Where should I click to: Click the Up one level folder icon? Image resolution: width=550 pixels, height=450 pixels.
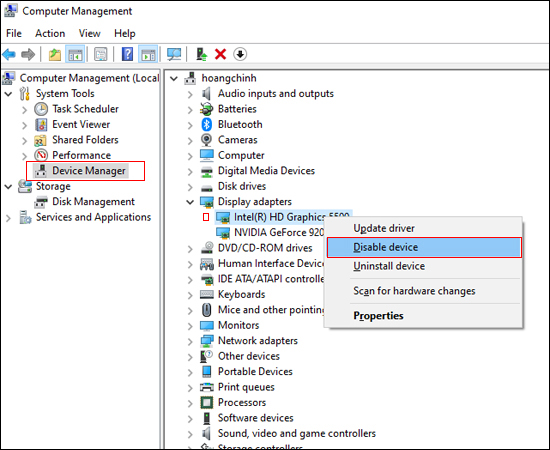tap(54, 54)
